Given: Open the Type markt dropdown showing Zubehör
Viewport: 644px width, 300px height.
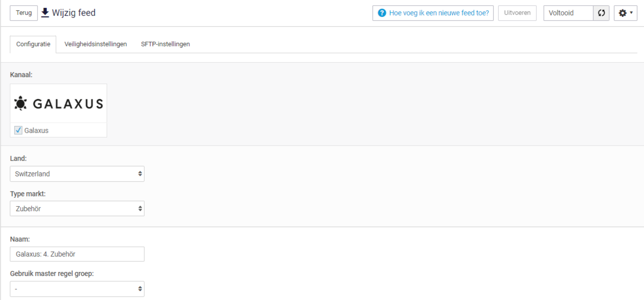Looking at the screenshot, I should pos(77,209).
